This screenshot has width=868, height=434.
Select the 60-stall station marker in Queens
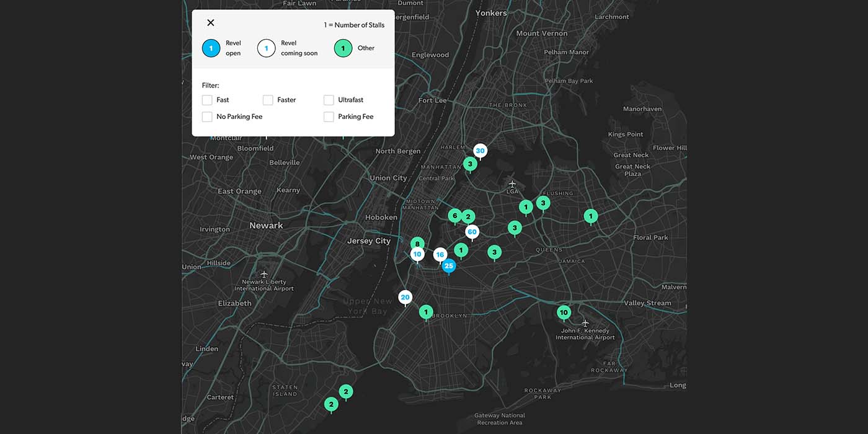[x=472, y=231]
